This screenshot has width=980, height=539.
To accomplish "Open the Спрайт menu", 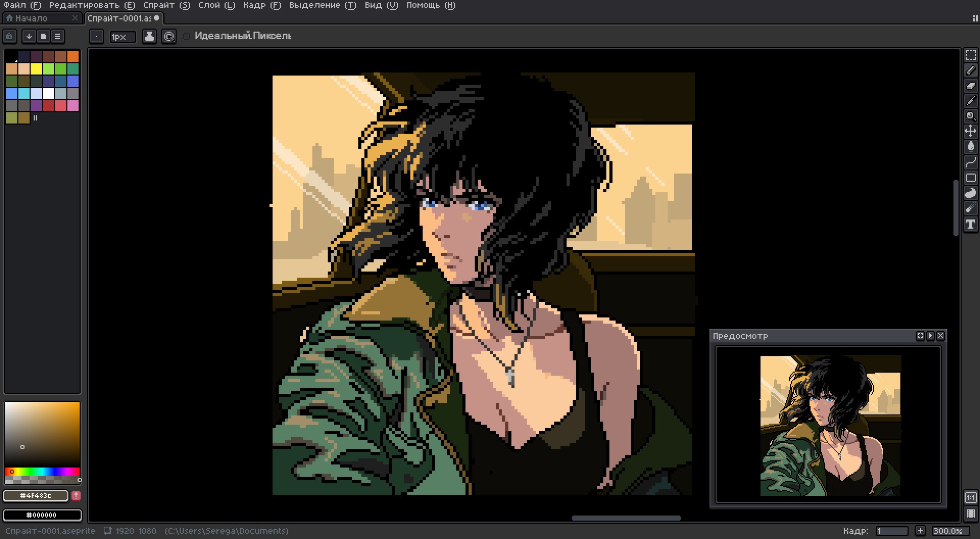I will (x=166, y=6).
